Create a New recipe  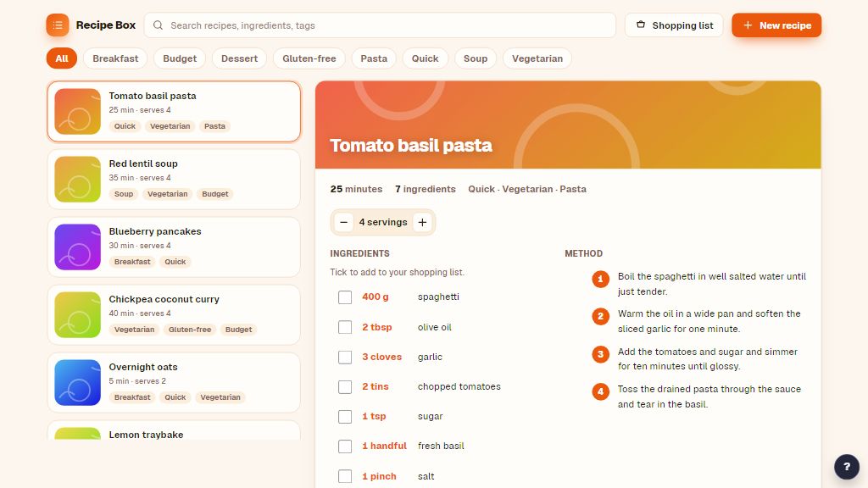tap(776, 25)
